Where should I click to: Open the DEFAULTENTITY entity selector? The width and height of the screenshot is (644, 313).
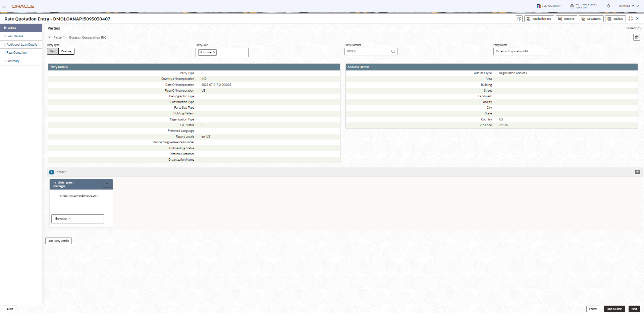pyautogui.click(x=549, y=6)
